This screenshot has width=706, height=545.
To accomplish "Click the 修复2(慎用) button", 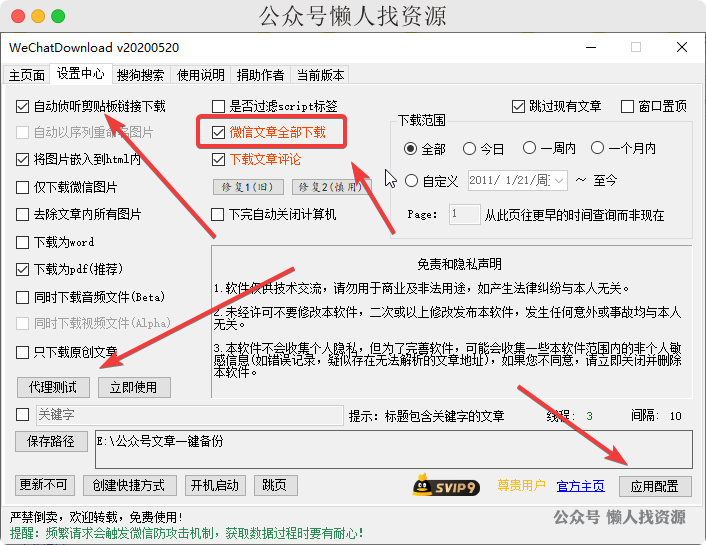I will click(331, 187).
